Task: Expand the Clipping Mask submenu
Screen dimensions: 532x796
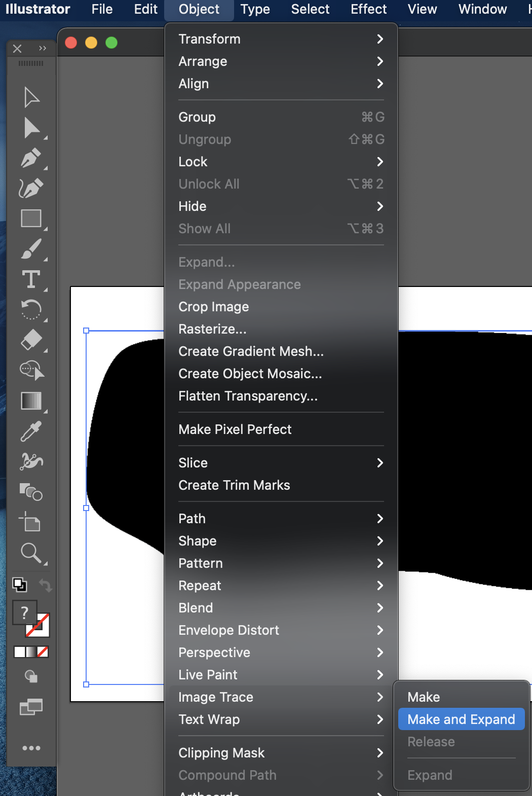Action: pyautogui.click(x=281, y=753)
